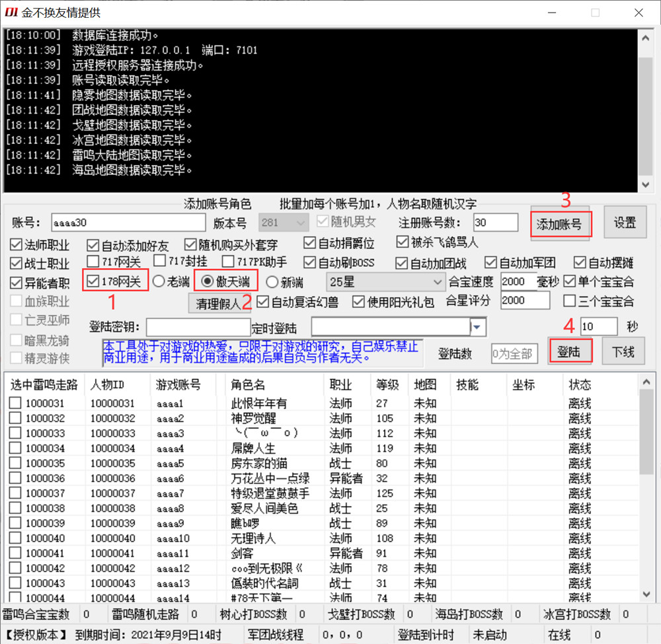Click the app icon in title bar
The width and height of the screenshot is (661, 644).
pyautogui.click(x=11, y=13)
